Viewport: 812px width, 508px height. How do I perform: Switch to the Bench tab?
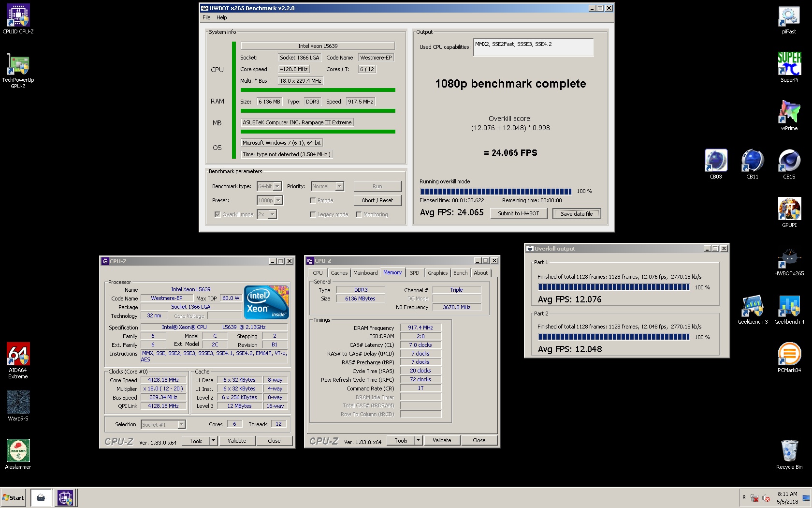tap(460, 273)
